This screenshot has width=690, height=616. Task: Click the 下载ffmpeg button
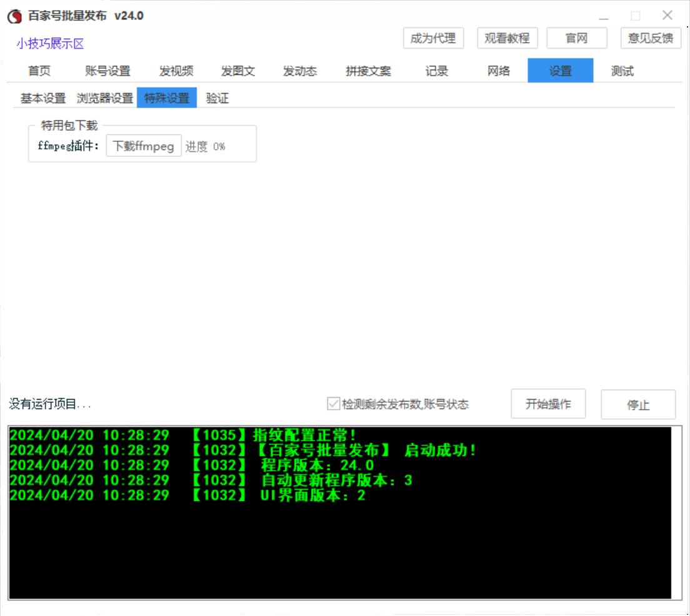pos(144,146)
